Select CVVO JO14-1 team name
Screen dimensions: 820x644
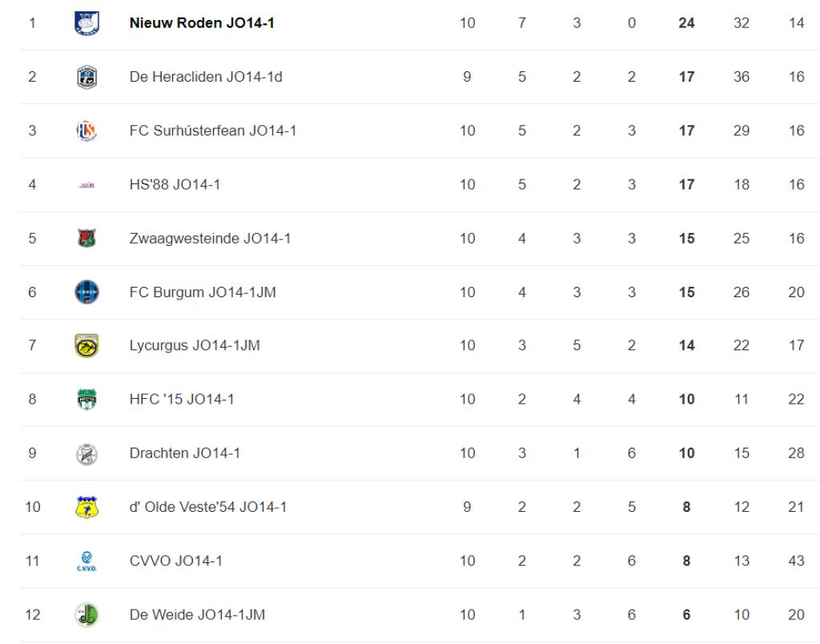pyautogui.click(x=175, y=561)
